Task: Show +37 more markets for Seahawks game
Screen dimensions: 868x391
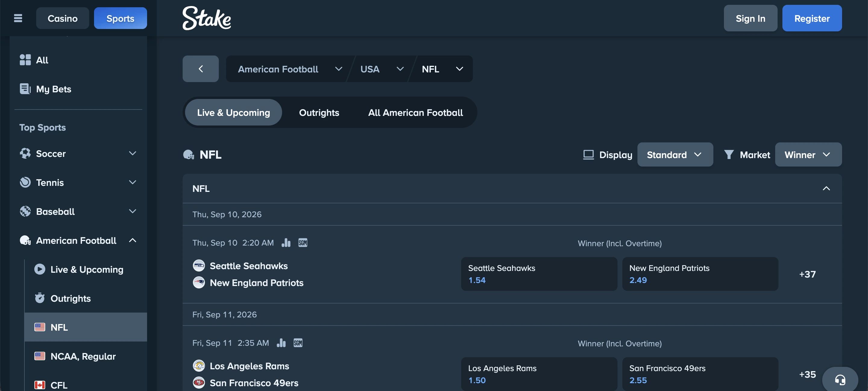Action: (x=807, y=274)
